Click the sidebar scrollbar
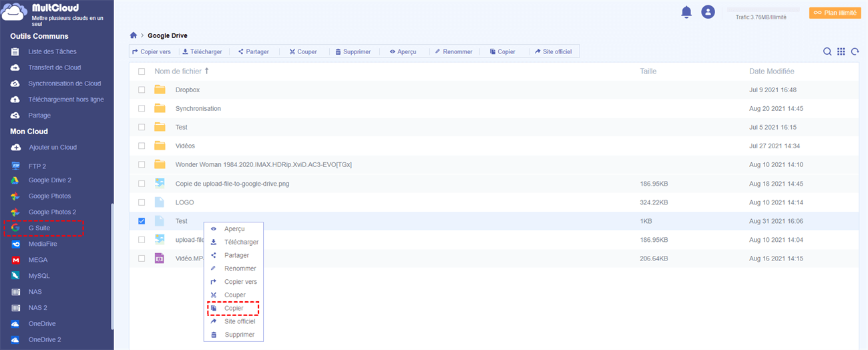 click(x=112, y=267)
